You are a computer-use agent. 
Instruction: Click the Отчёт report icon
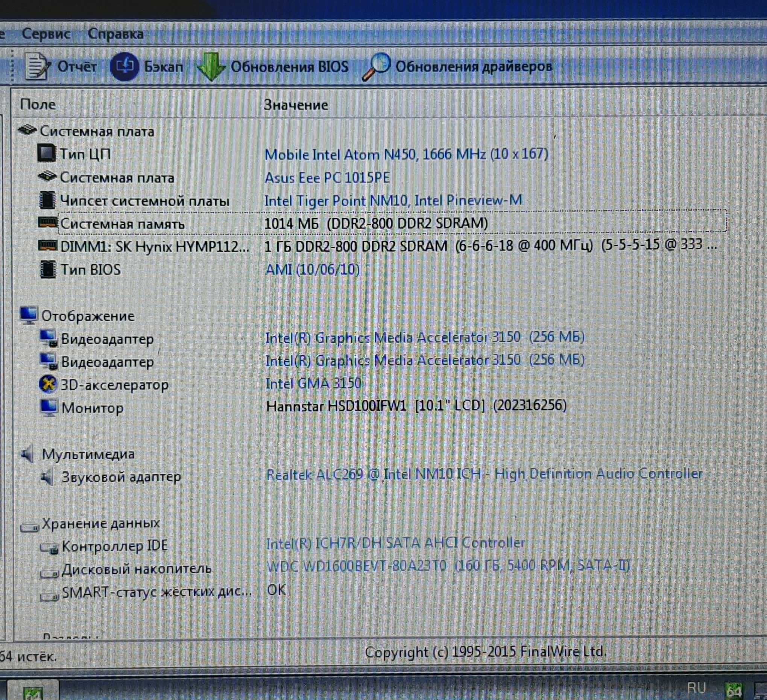tap(38, 66)
